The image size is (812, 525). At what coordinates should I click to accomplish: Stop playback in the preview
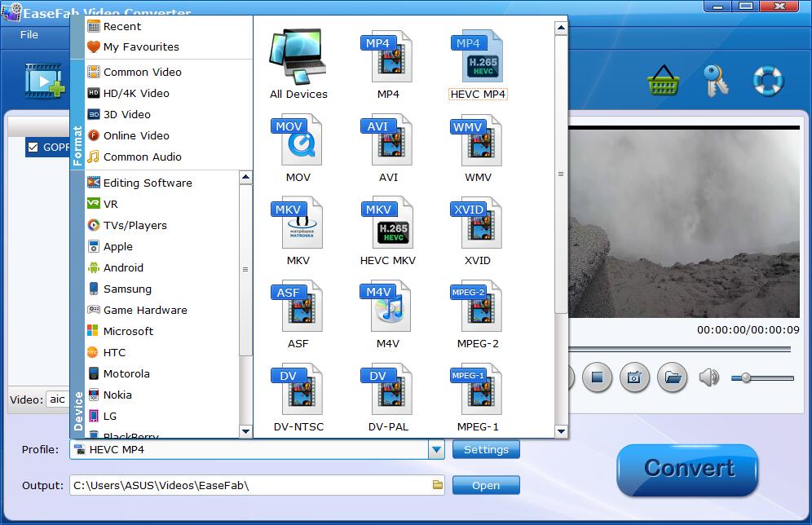597,377
